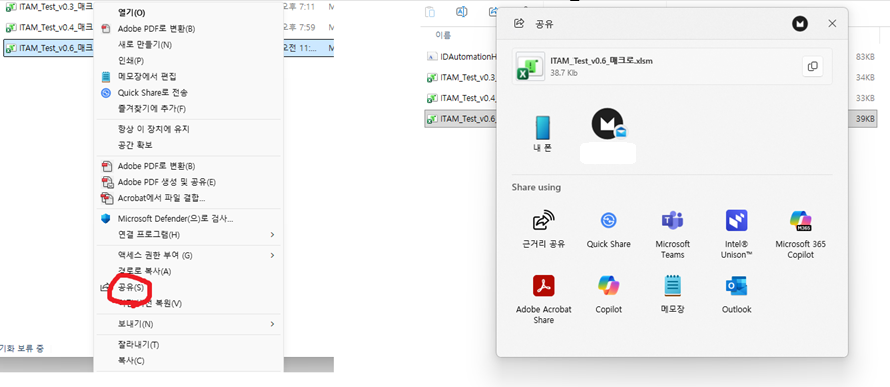Click the Notepad icon beside 메모장에서 편집

(x=106, y=76)
